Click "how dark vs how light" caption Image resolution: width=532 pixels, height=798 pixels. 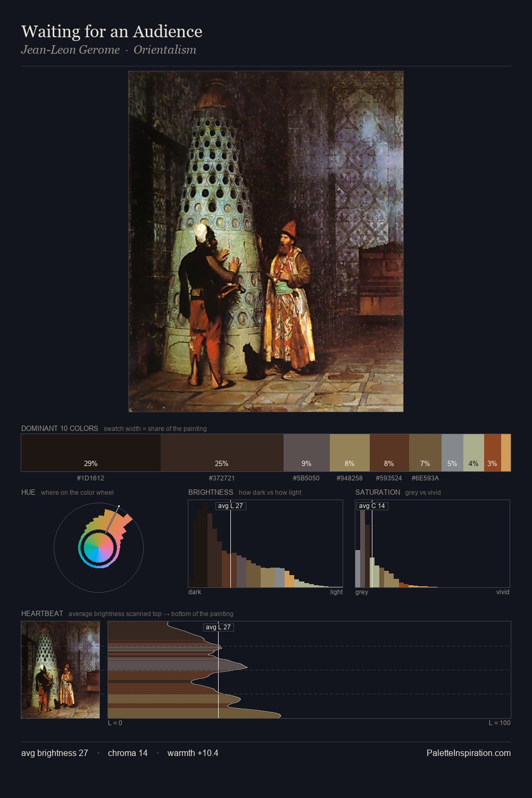click(270, 493)
